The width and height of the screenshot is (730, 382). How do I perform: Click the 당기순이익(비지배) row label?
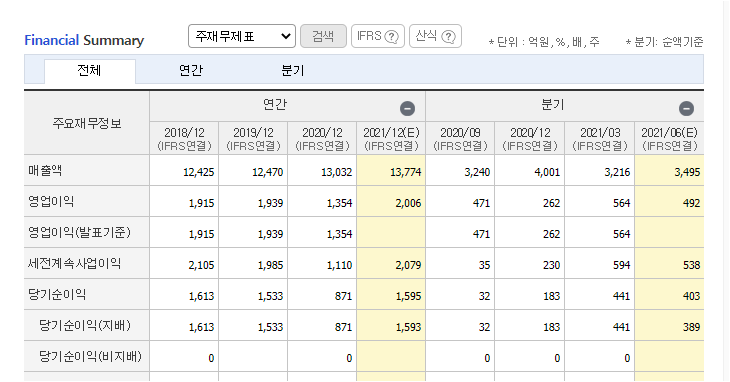(90, 356)
